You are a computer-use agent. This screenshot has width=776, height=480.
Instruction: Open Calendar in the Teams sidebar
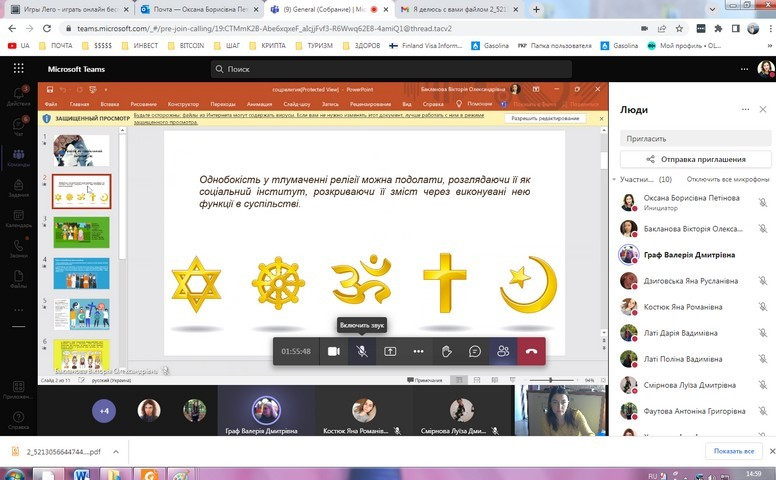[x=18, y=218]
